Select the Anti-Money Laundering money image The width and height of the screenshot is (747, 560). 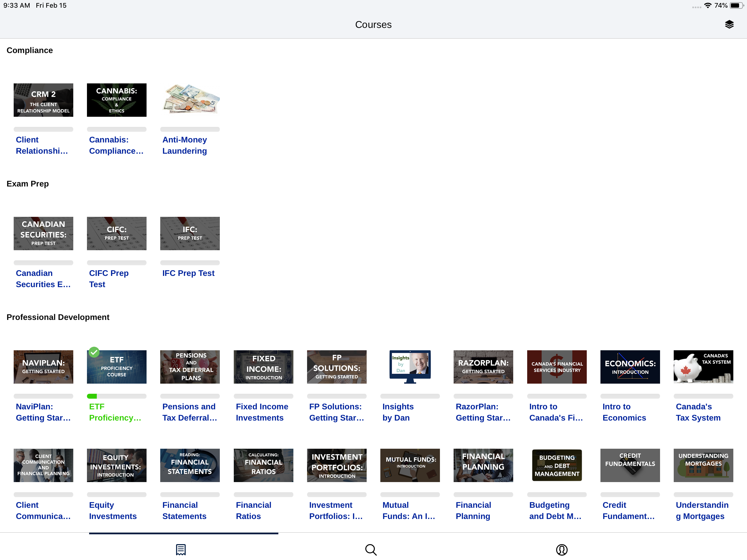point(190,100)
